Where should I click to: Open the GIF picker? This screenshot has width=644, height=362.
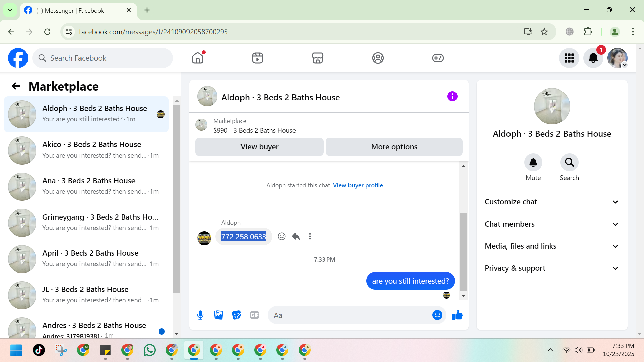[x=255, y=315]
